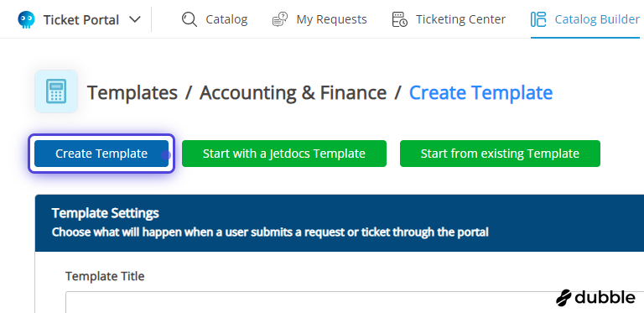Click the blue Ticket Portal mascot logo

click(26, 19)
